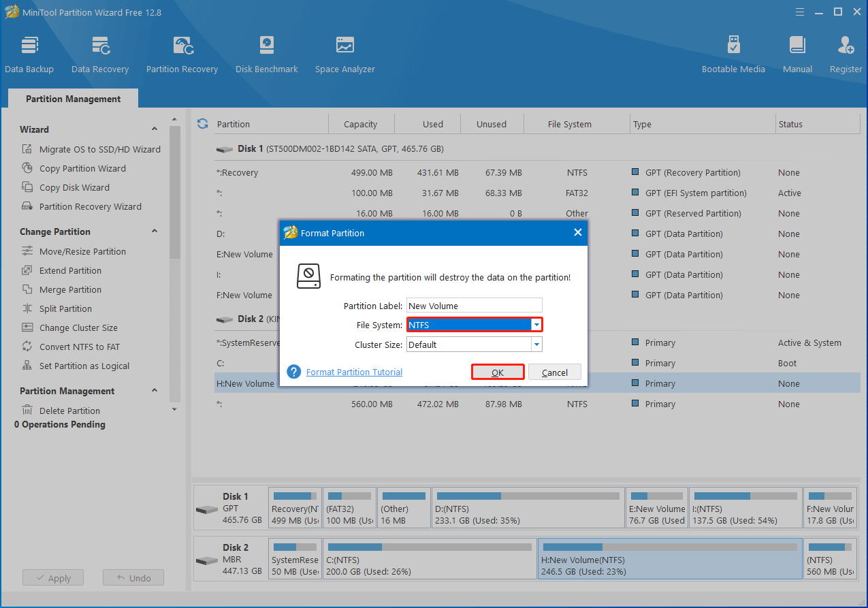Image resolution: width=868 pixels, height=608 pixels.
Task: Sort by Status column header
Action: 817,124
